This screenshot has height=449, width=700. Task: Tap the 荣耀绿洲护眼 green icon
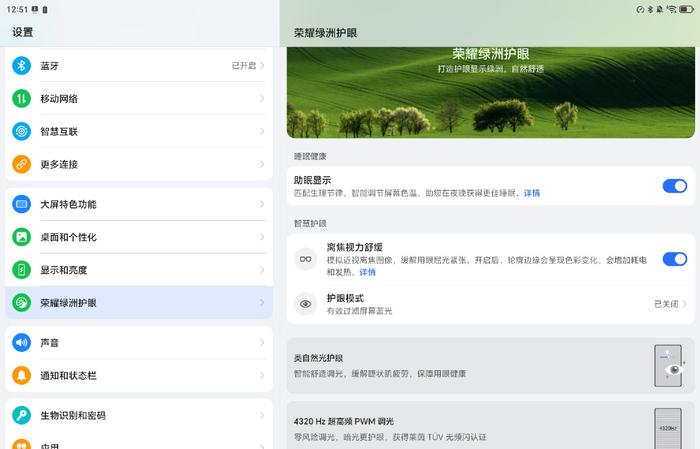21,303
